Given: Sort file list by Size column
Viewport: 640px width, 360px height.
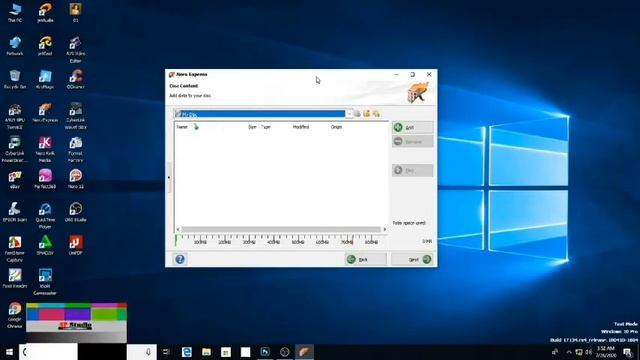Looking at the screenshot, I should point(252,127).
